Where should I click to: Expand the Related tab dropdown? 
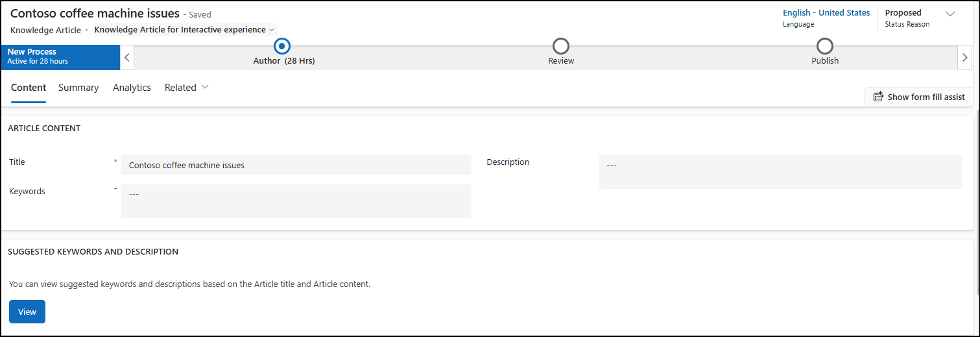187,88
